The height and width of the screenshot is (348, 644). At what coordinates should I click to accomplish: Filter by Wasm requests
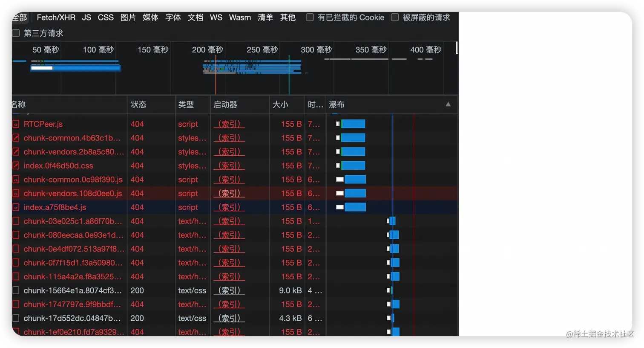click(x=240, y=17)
